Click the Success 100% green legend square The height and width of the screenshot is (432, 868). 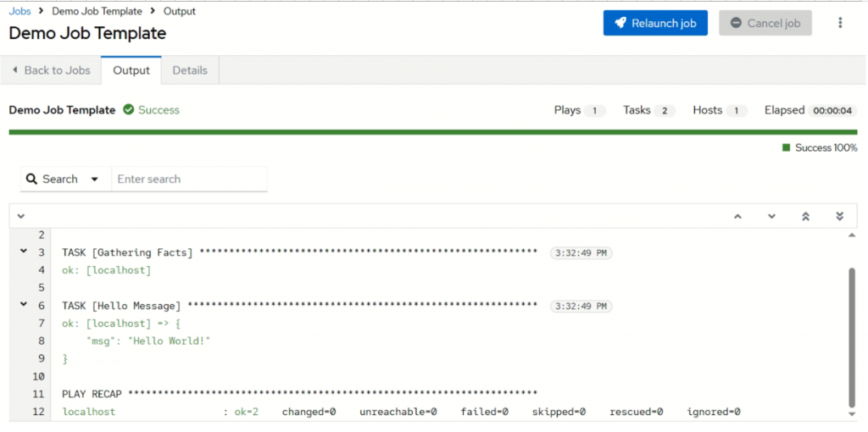(x=786, y=147)
